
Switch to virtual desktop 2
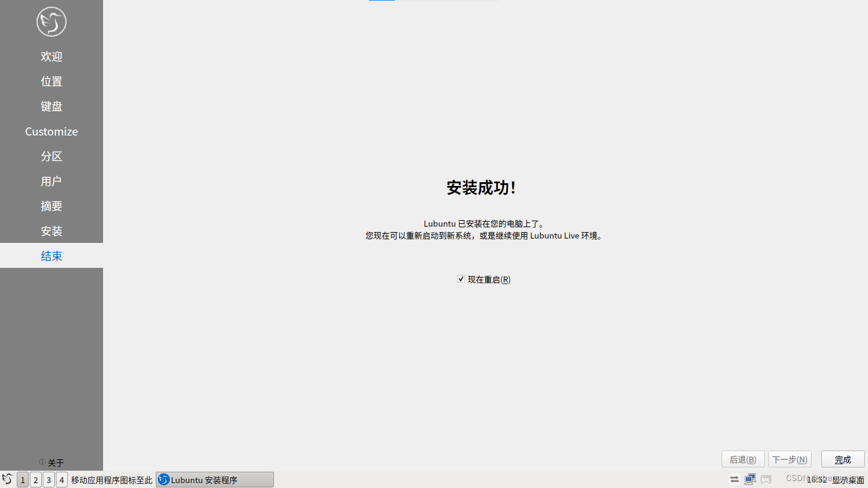pos(36,480)
